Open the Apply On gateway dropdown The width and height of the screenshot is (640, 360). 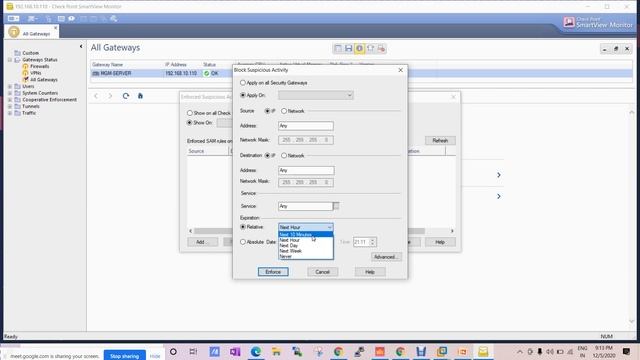tap(316, 95)
